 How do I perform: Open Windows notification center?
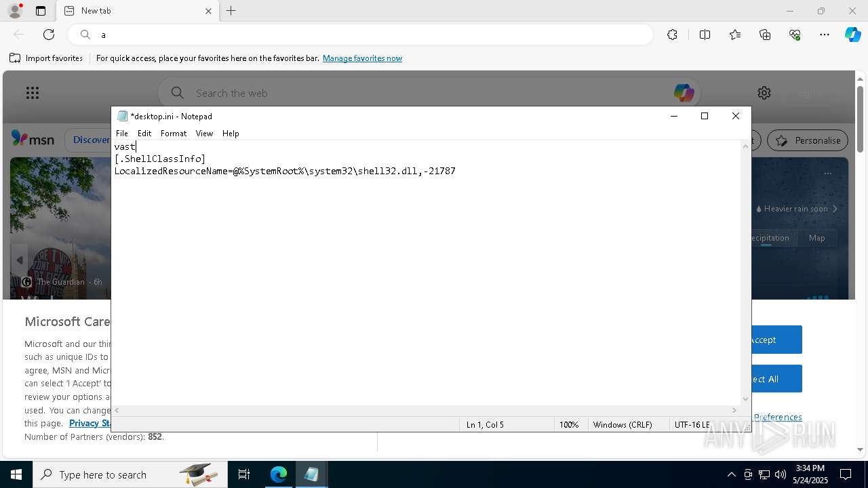click(846, 474)
